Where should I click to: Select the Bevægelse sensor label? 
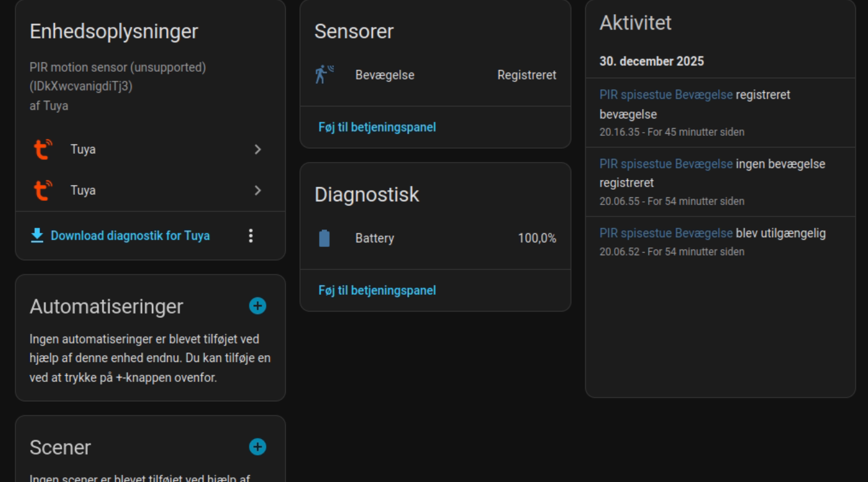(385, 75)
